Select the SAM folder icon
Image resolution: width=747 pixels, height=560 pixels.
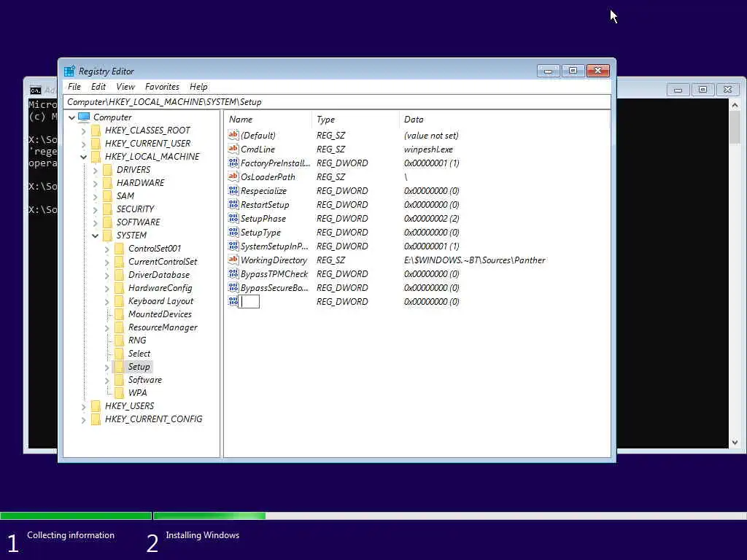[x=108, y=195]
